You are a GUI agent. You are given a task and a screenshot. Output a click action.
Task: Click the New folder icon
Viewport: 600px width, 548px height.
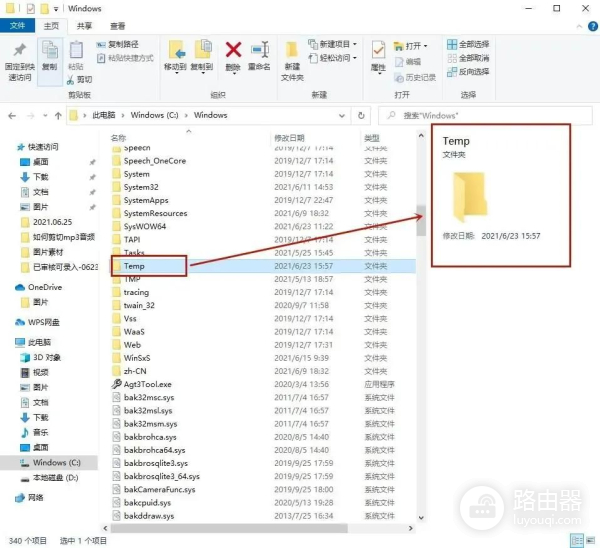click(x=292, y=51)
